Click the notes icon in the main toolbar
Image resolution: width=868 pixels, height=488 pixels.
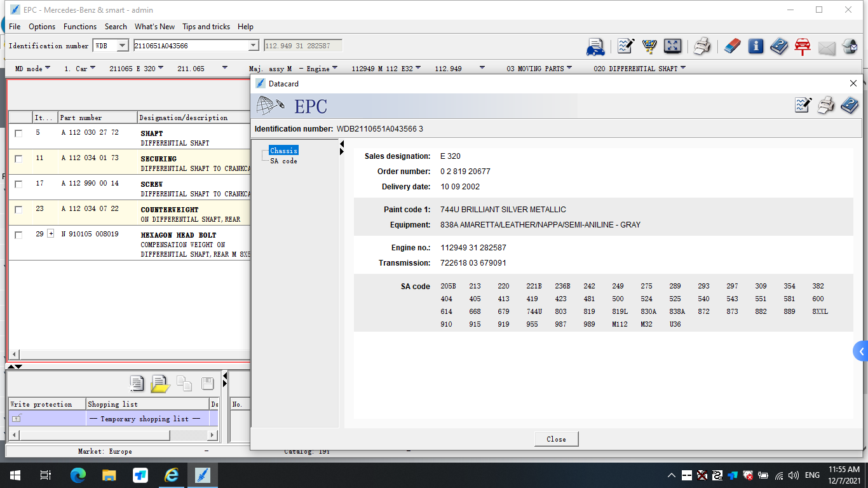click(x=626, y=46)
